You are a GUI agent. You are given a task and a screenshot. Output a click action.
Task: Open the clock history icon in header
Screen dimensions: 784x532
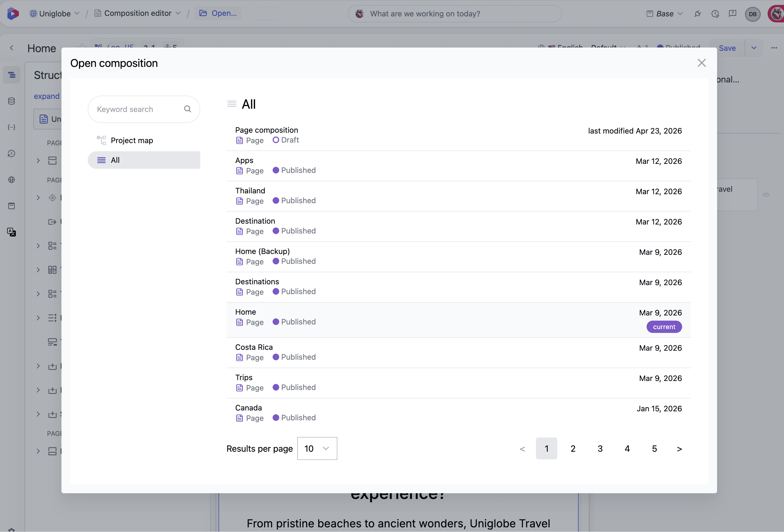tap(715, 13)
